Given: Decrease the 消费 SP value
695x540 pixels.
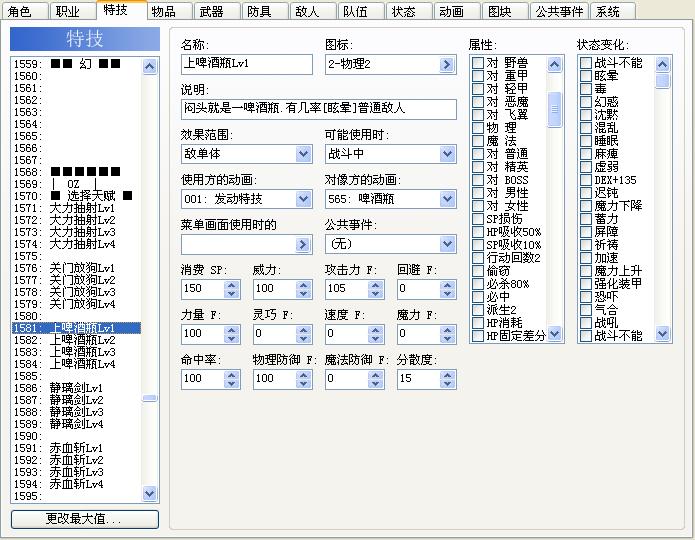Looking at the screenshot, I should [231, 294].
